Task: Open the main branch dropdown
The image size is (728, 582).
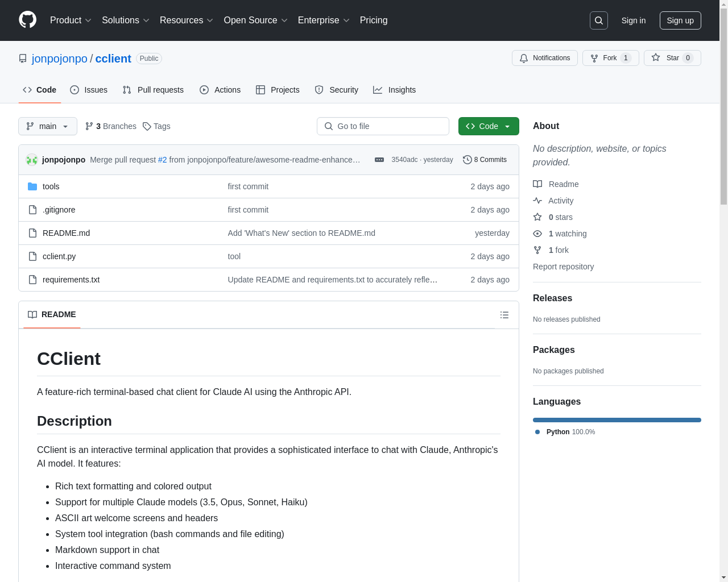Action: 48,126
